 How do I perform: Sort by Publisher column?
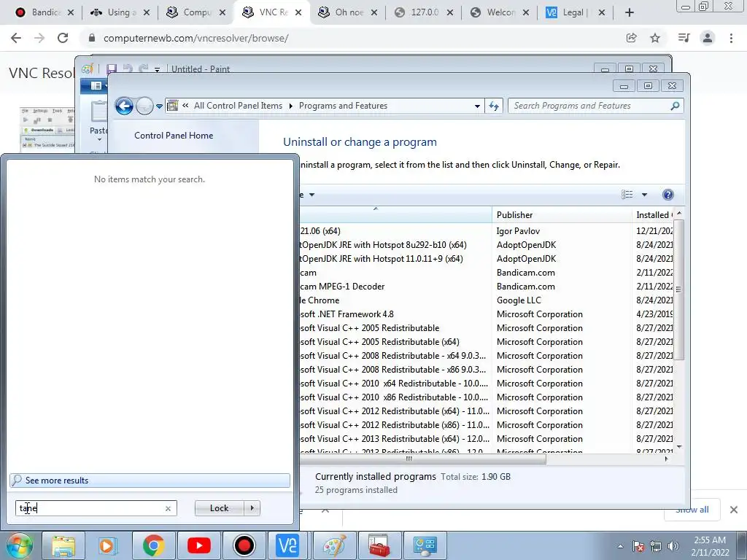[562, 215]
